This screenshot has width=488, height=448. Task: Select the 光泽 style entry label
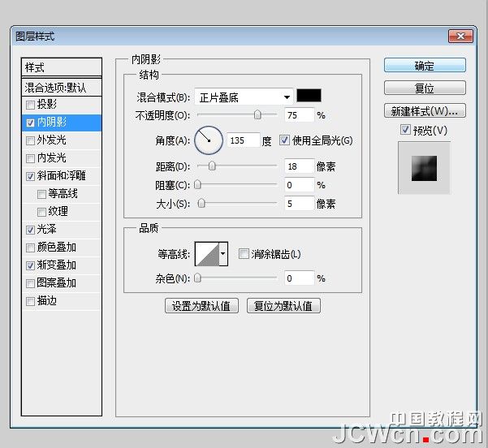[46, 230]
